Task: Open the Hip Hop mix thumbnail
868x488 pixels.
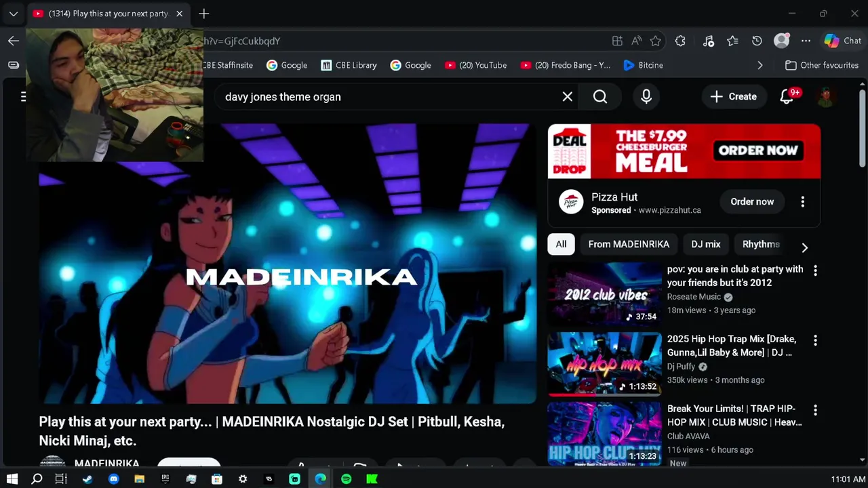Action: click(x=604, y=364)
